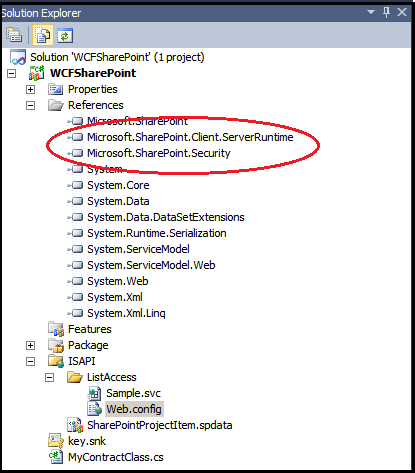The image size is (415, 473).
Task: Select the Web.config file name
Action: pyautogui.click(x=134, y=409)
